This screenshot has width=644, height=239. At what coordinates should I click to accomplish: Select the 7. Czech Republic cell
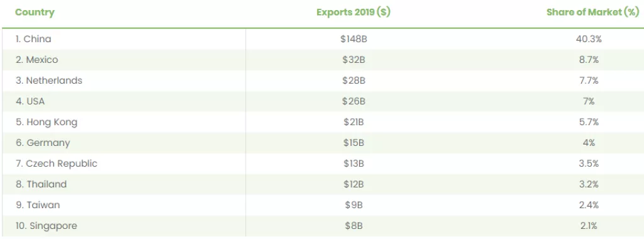click(x=56, y=164)
